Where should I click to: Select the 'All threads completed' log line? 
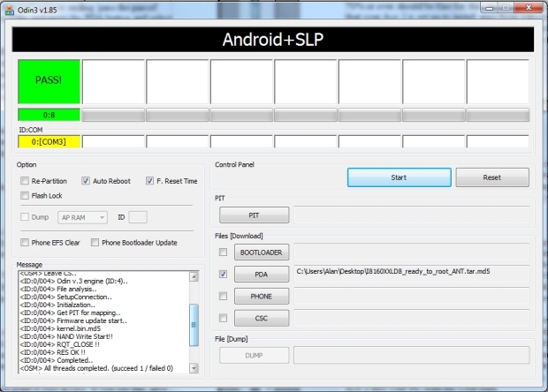96,368
